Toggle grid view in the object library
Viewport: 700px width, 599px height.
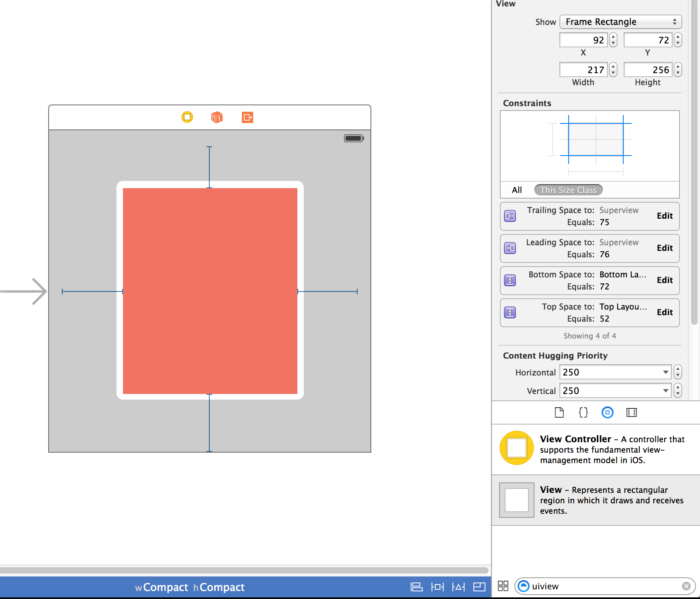[x=503, y=586]
